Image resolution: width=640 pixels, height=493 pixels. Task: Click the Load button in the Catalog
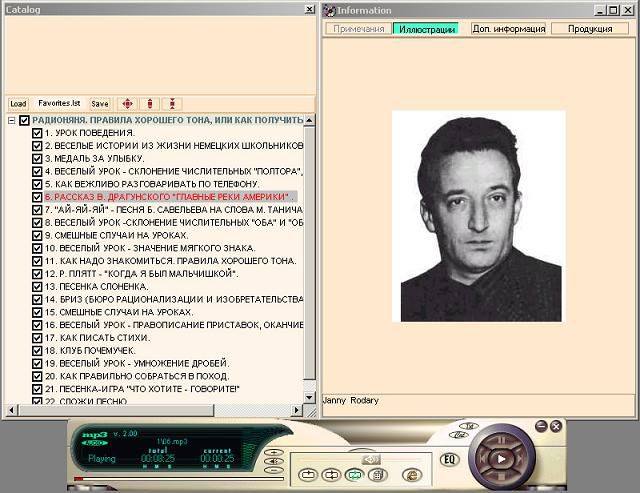point(18,103)
